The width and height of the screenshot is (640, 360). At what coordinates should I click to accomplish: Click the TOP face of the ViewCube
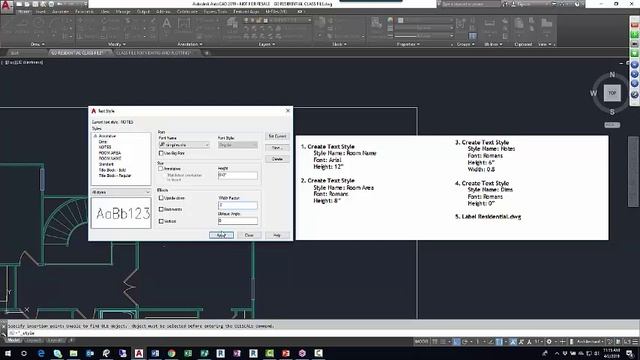tap(612, 93)
